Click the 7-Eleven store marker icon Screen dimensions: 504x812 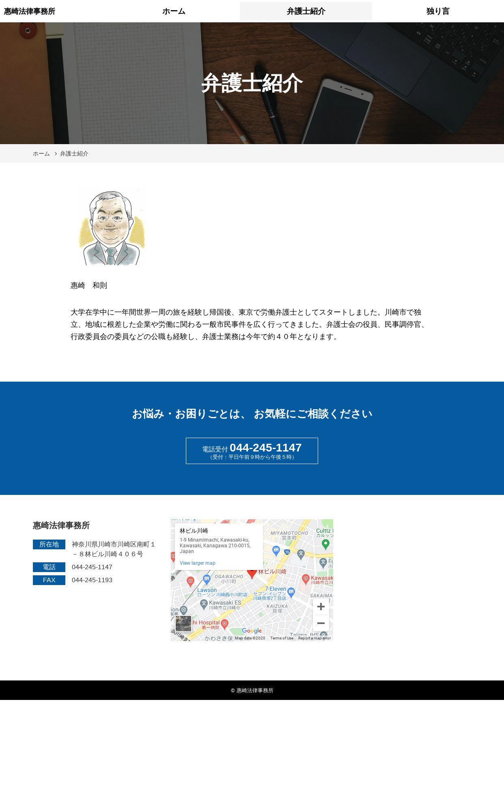click(291, 593)
